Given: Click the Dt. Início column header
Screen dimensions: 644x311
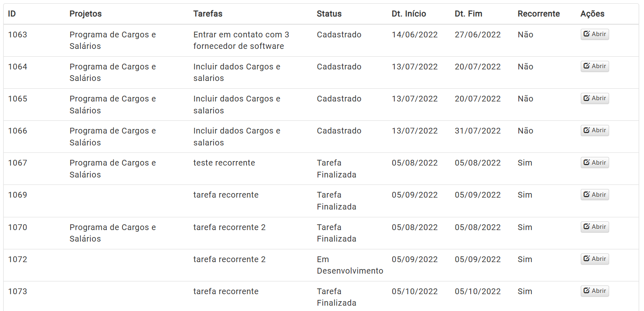Looking at the screenshot, I should pos(409,14).
